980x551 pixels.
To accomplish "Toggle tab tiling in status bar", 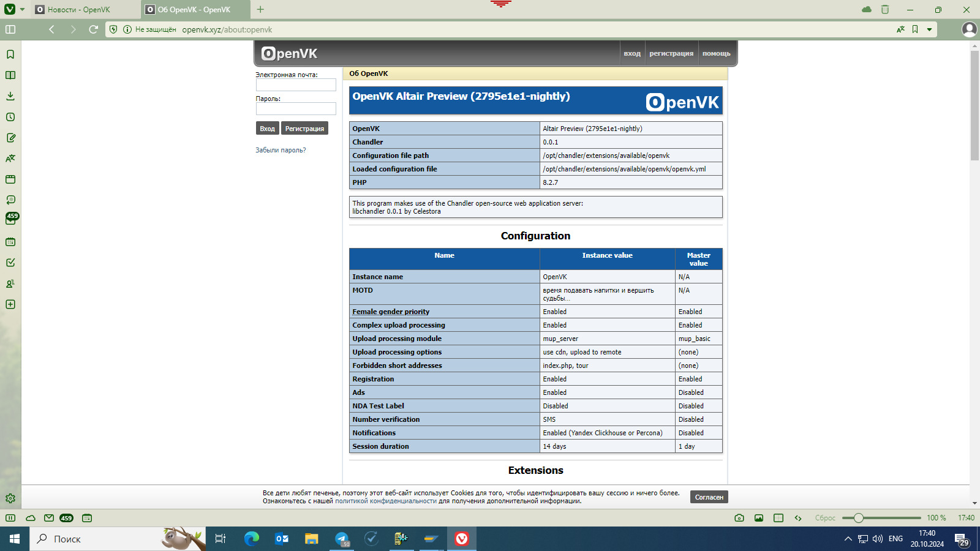I will tap(778, 518).
